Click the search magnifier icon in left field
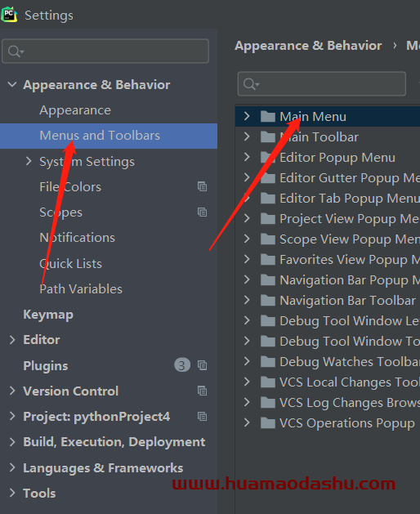 point(16,51)
